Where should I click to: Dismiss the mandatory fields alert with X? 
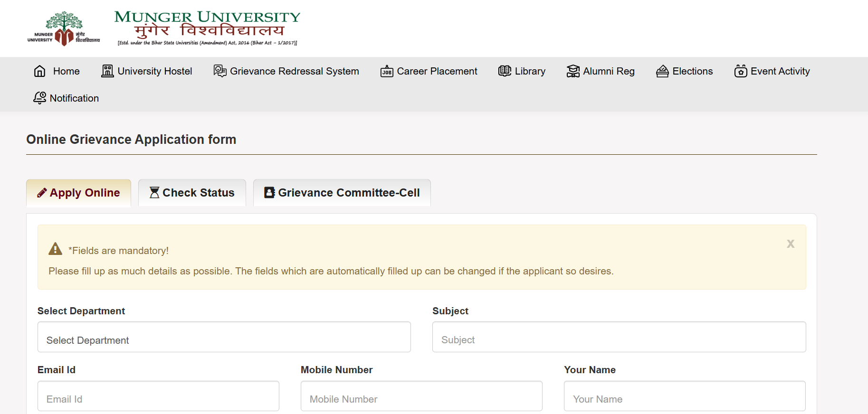pyautogui.click(x=791, y=244)
